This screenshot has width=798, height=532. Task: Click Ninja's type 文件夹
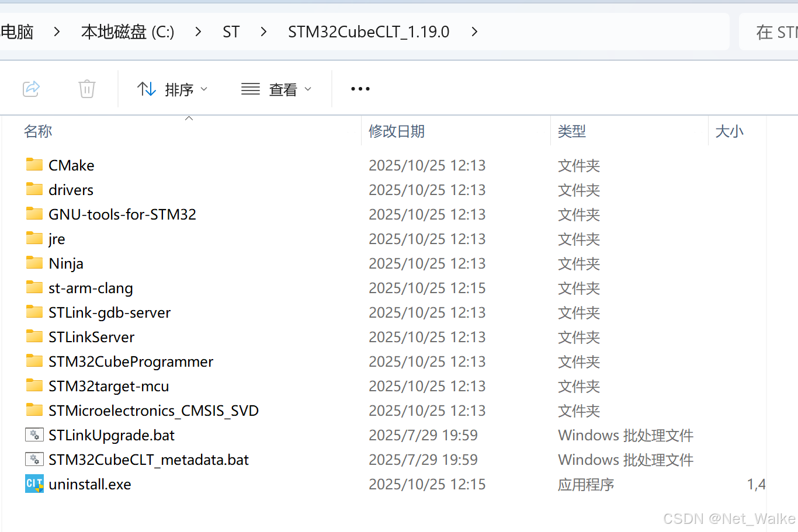coord(579,263)
